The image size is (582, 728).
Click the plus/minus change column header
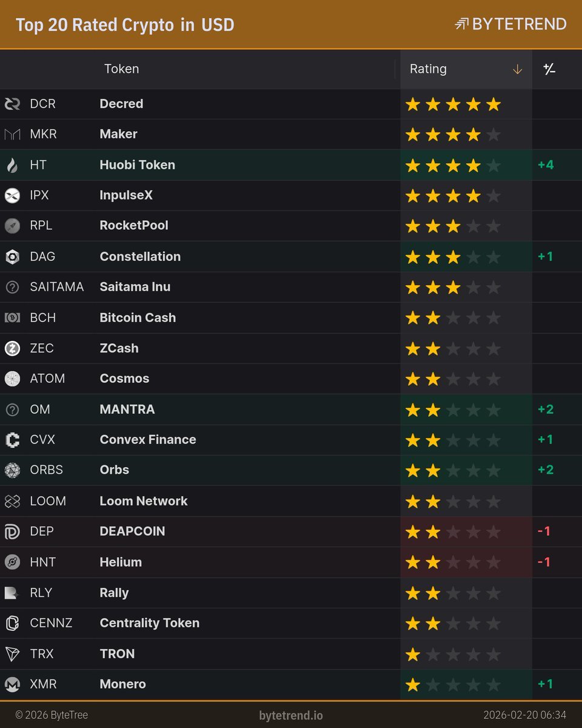tap(549, 69)
